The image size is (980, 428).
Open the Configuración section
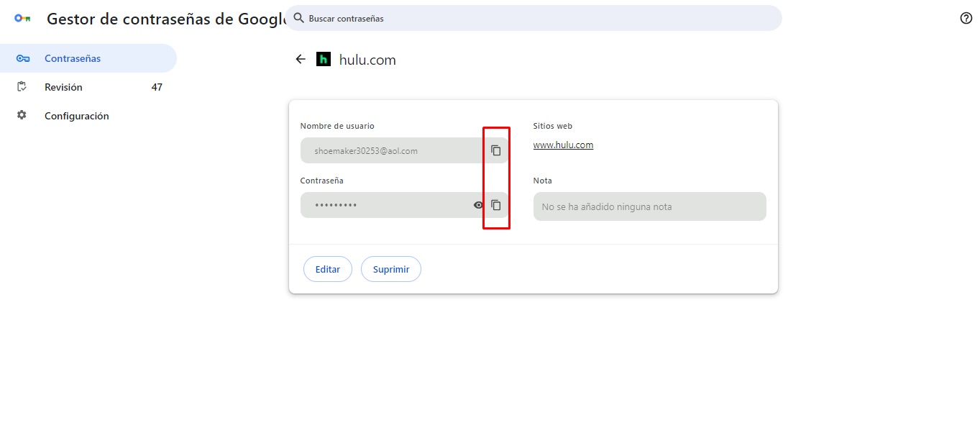pos(88,116)
